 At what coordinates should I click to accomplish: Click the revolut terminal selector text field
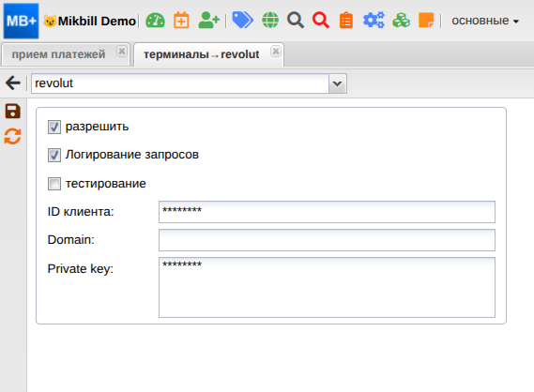tap(180, 83)
